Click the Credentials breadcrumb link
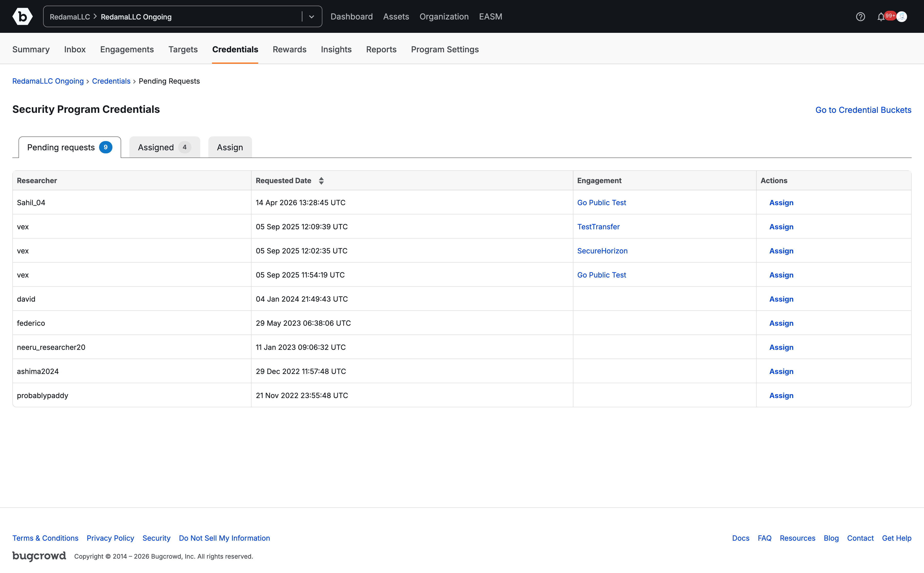This screenshot has height=573, width=924. 111,81
